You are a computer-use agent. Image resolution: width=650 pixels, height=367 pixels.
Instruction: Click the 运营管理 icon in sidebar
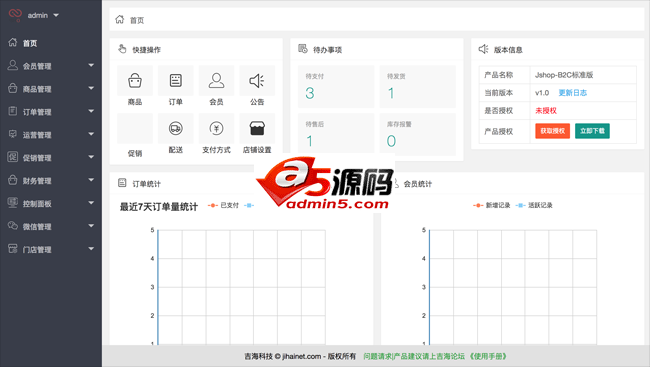pos(13,134)
